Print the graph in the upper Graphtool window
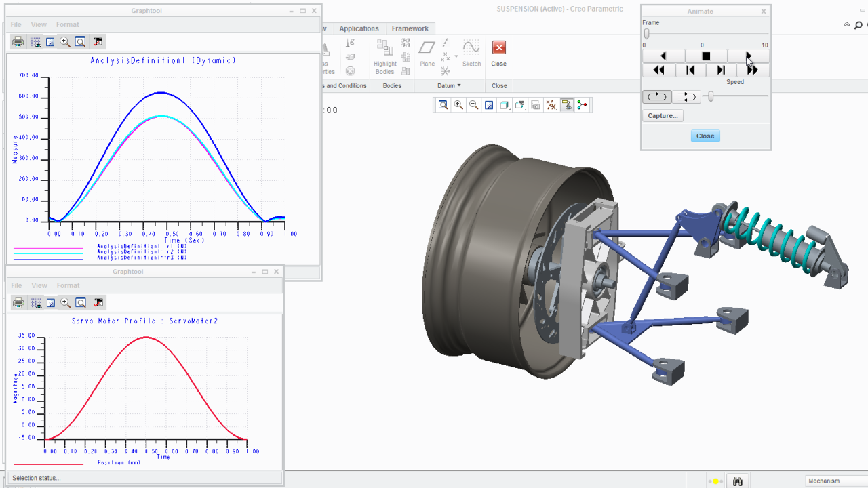 click(x=18, y=42)
